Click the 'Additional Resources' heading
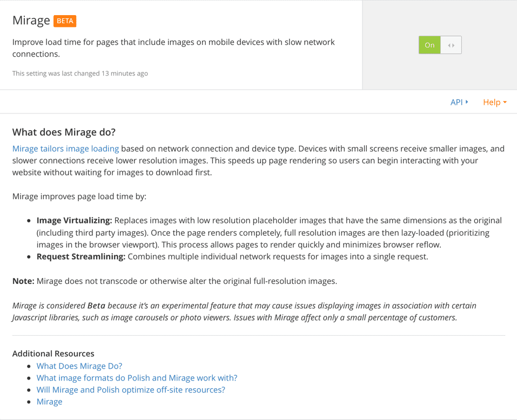The height and width of the screenshot is (420, 517). tap(53, 354)
